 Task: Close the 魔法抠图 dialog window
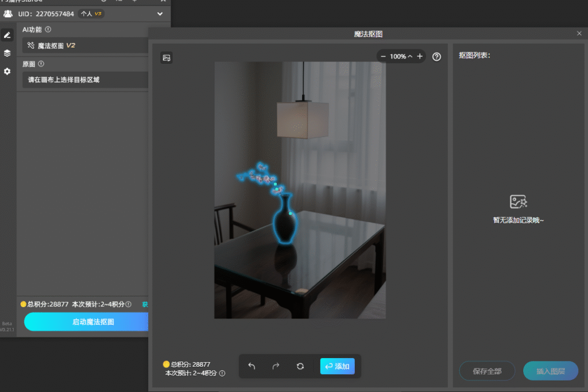click(x=579, y=34)
